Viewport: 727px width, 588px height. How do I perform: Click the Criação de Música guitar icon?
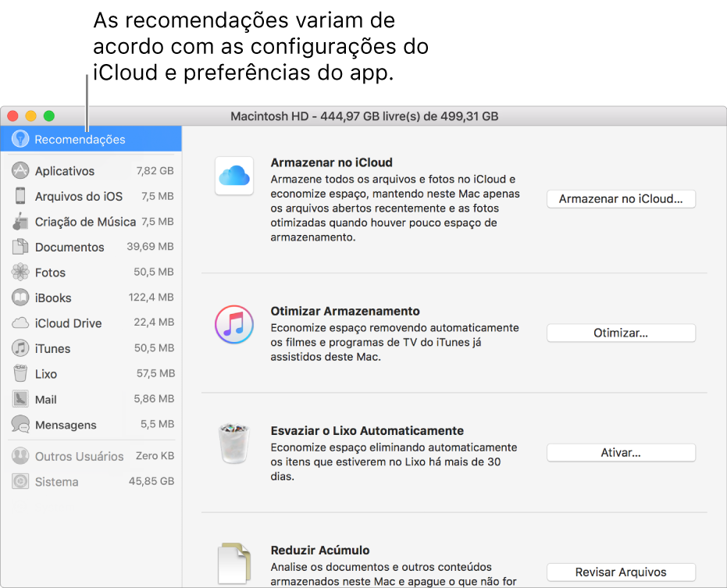(x=20, y=221)
